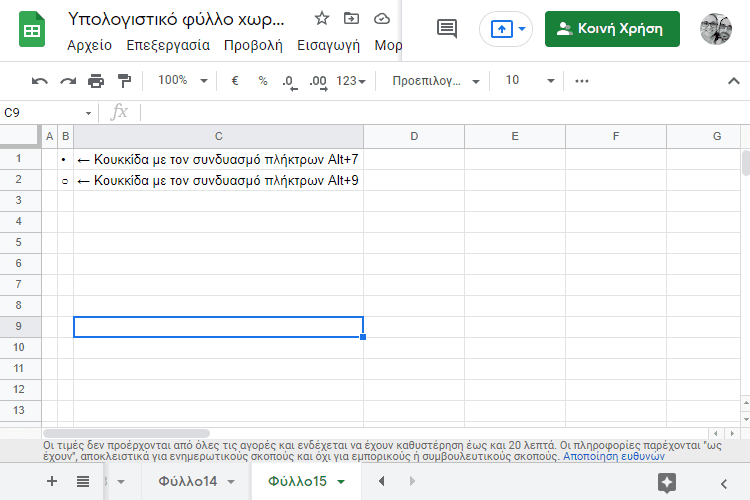
Task: Open the comment history icon
Action: 447,29
